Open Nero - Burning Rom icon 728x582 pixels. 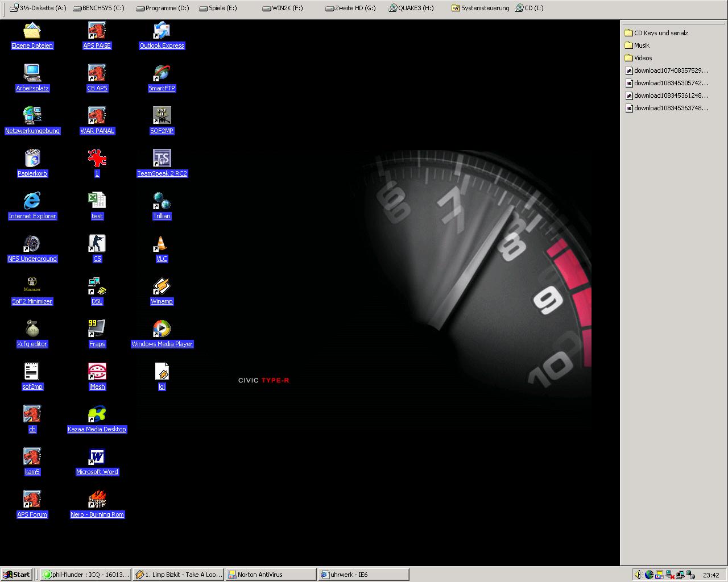(x=97, y=500)
